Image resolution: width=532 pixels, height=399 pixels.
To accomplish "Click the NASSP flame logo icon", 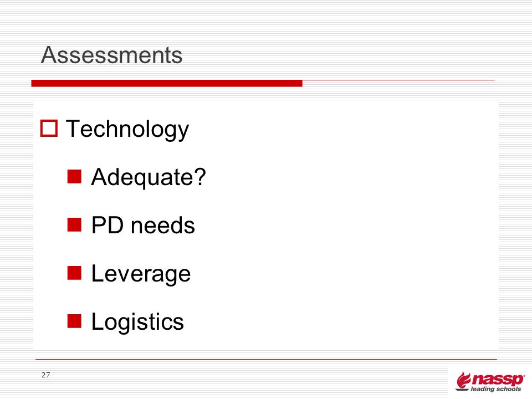I will (463, 380).
